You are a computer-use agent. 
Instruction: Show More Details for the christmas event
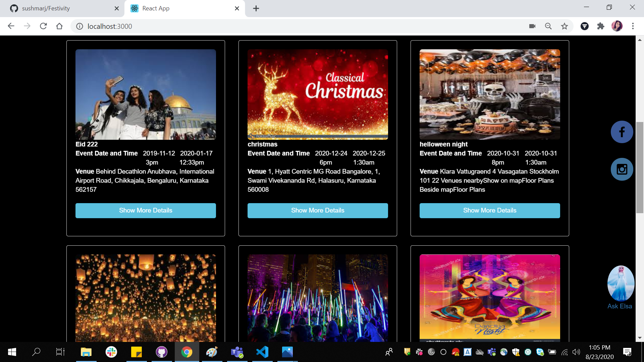(x=317, y=210)
